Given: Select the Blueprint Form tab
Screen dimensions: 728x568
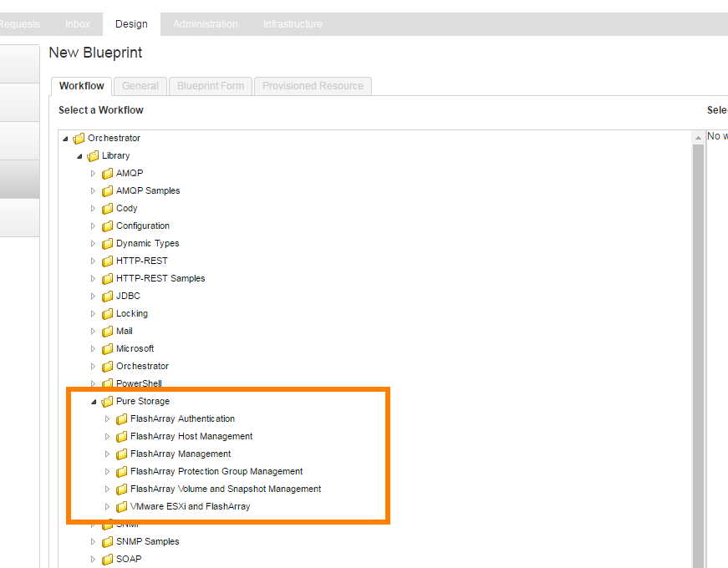Looking at the screenshot, I should tap(211, 86).
